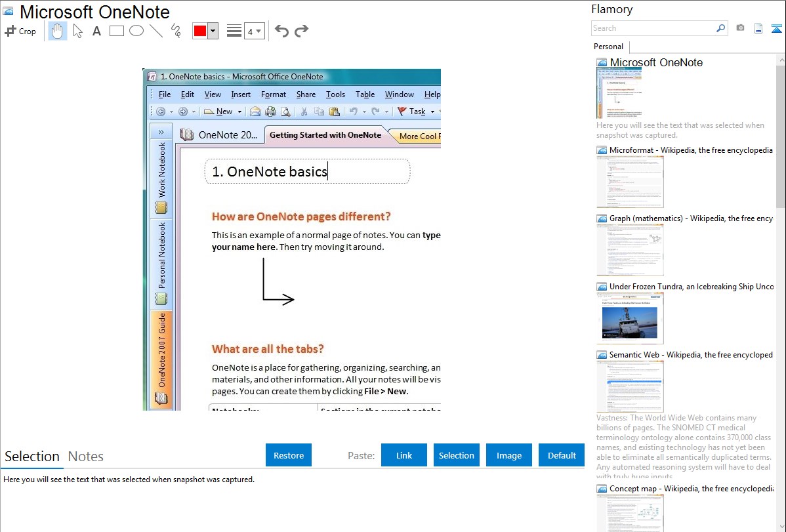
Task: Pick the rectangle drawing tool
Action: [x=116, y=31]
